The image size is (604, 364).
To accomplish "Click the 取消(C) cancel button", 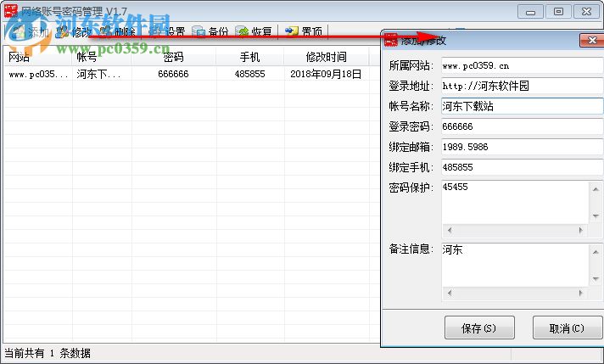I will point(567,328).
